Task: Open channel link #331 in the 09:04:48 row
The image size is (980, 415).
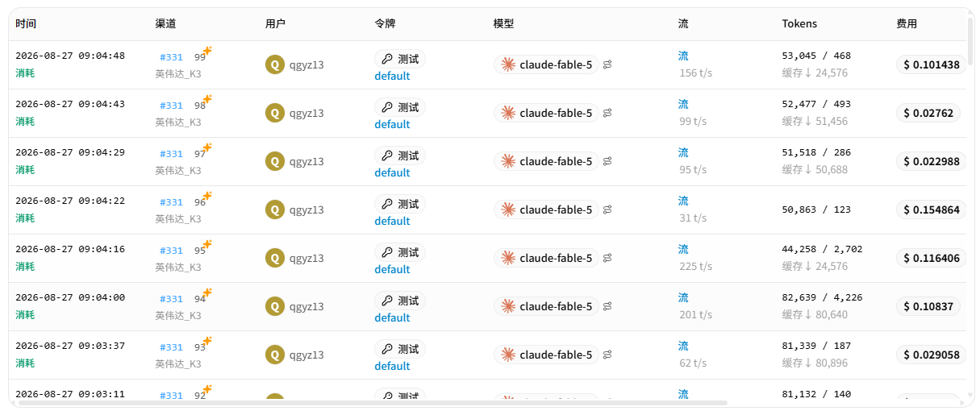Action: (x=171, y=57)
